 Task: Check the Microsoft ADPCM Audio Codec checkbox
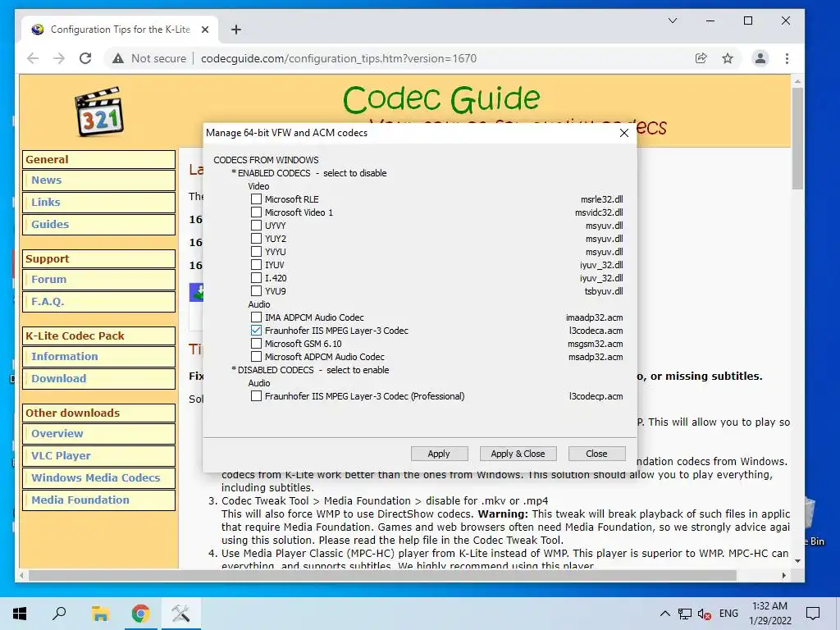pos(256,357)
